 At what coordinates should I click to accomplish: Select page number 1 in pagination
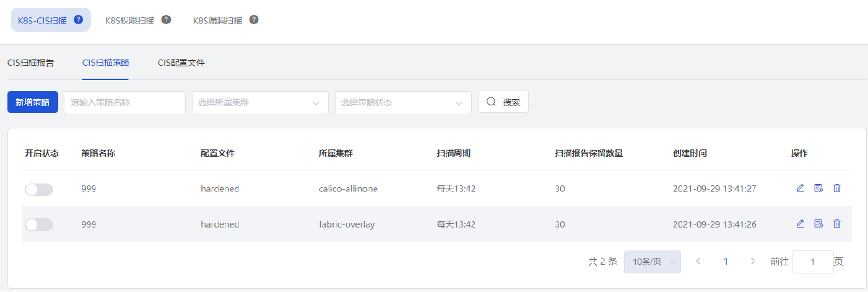coord(726,262)
